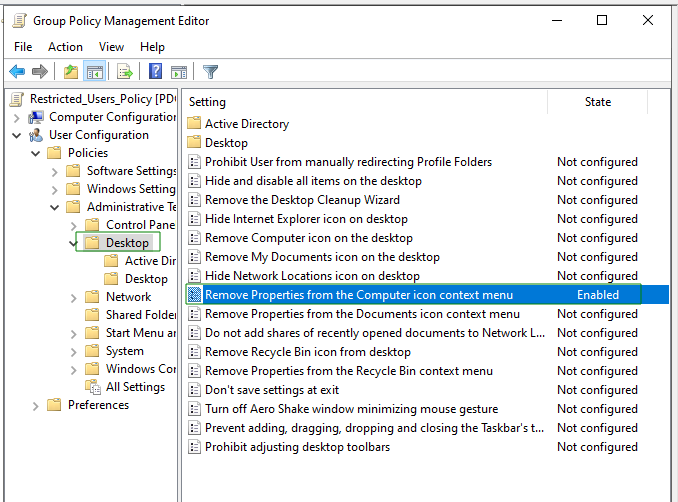Click the Up one level folder icon

(70, 71)
